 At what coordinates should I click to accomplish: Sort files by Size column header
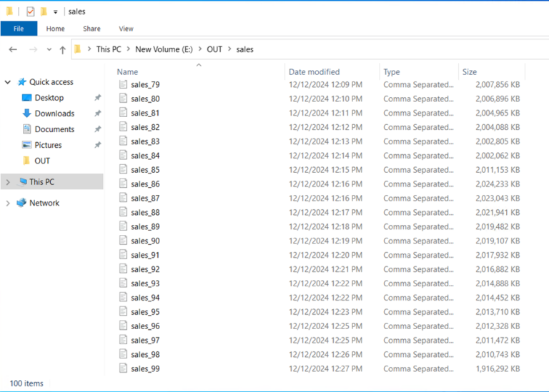tap(470, 72)
